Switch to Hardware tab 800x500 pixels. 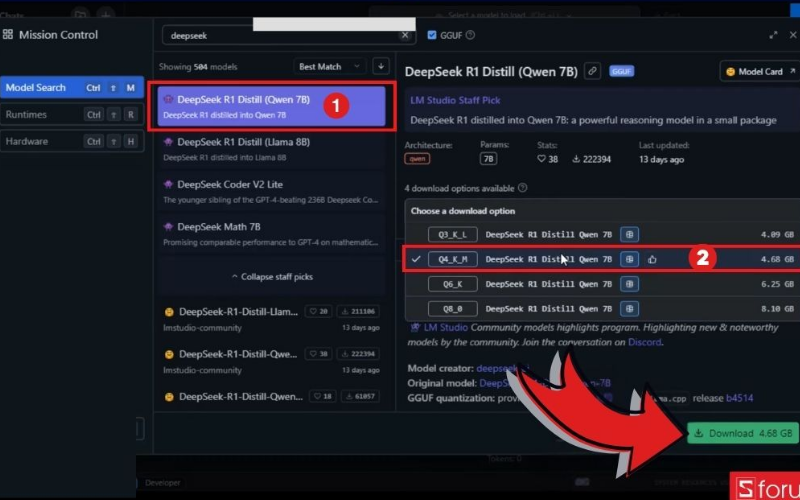71,141
